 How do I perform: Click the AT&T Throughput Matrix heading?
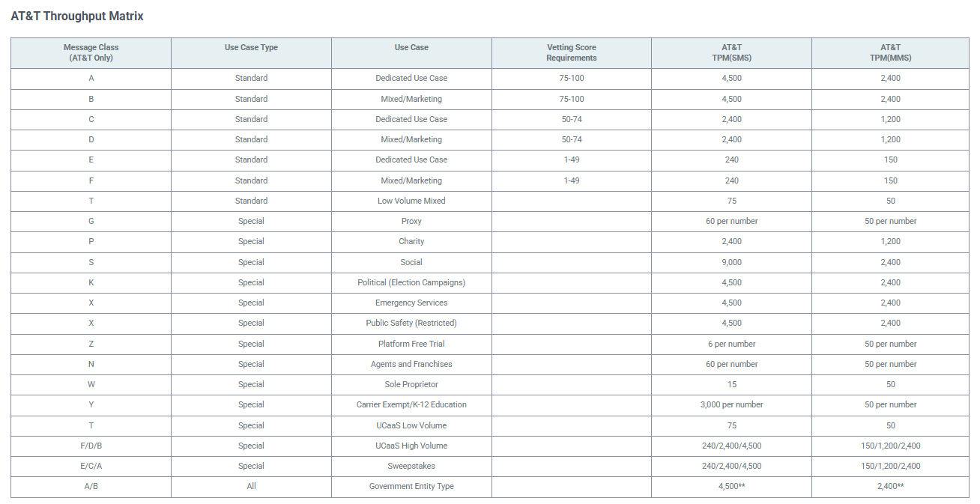[x=77, y=16]
